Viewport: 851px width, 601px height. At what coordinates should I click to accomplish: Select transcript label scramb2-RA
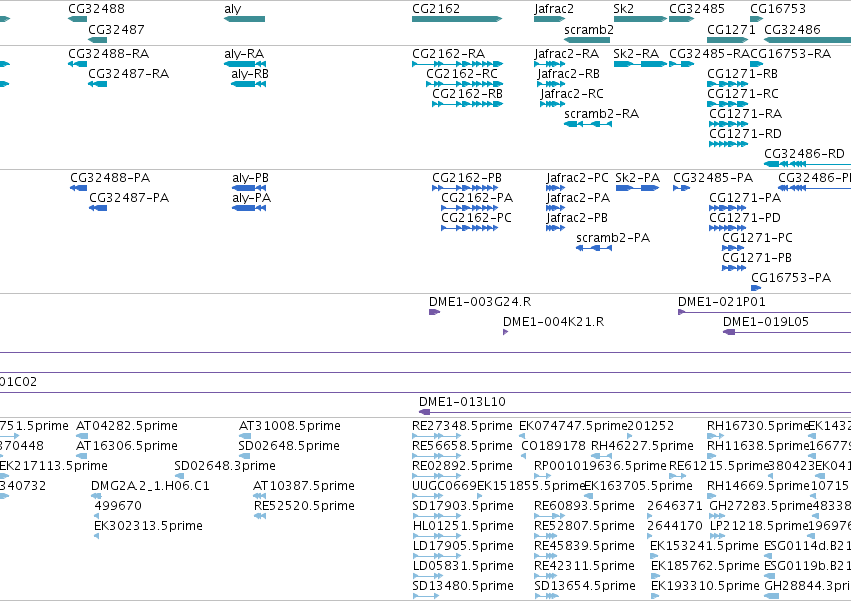(x=601, y=114)
